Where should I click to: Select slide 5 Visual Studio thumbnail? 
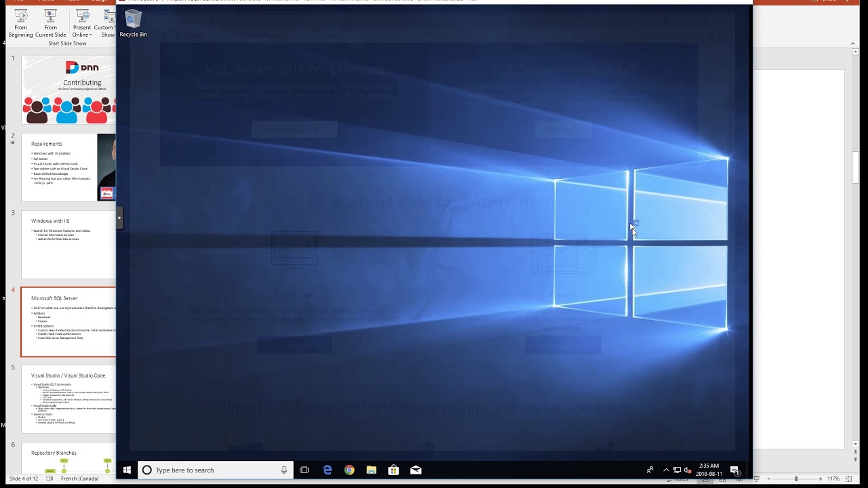pos(68,399)
